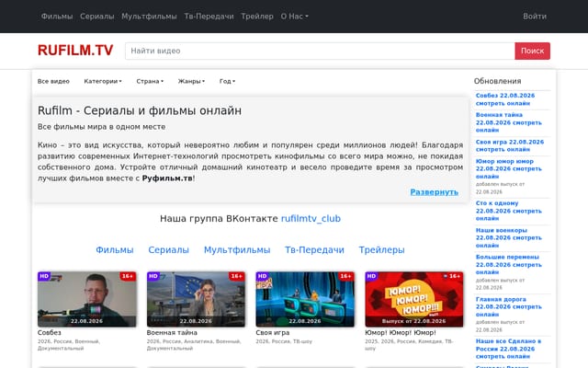588x368 pixels.
Task: Click the Войти login link
Action: pyautogui.click(x=535, y=17)
